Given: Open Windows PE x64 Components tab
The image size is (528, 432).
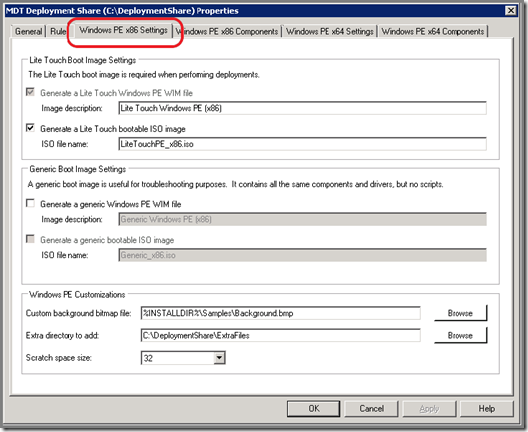Looking at the screenshot, I should (433, 31).
